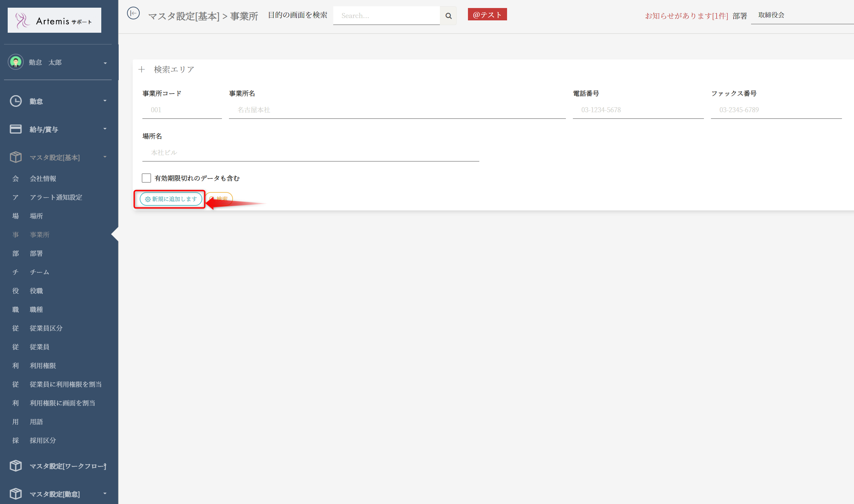The width and height of the screenshot is (854, 504).
Task: Expand the 勤怠 太郎 user dropdown
Action: tap(105, 63)
